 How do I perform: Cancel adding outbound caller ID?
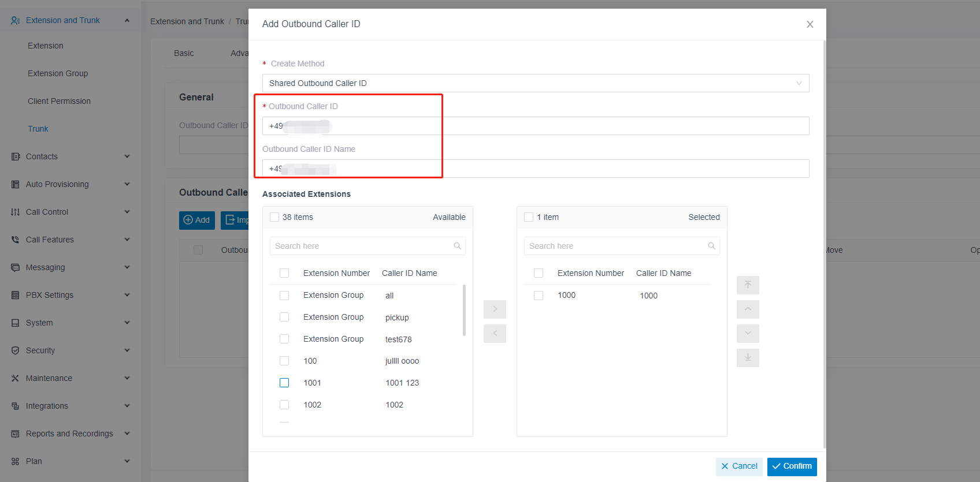pyautogui.click(x=739, y=466)
